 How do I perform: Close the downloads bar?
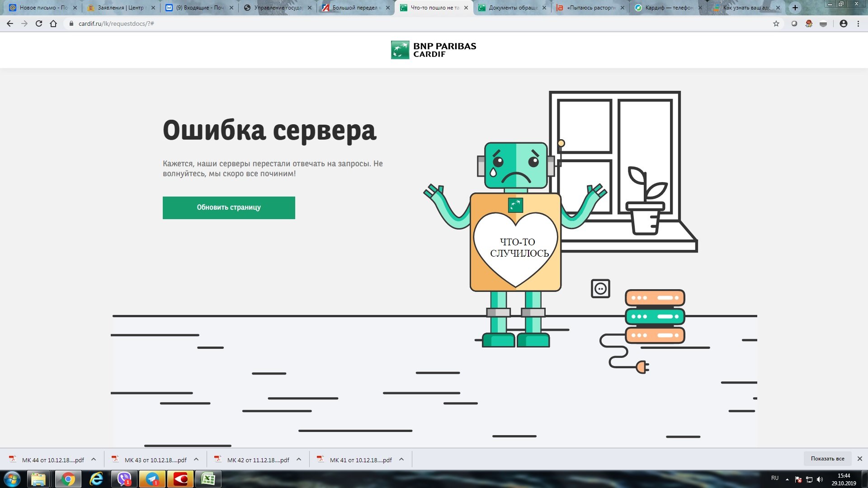859,459
